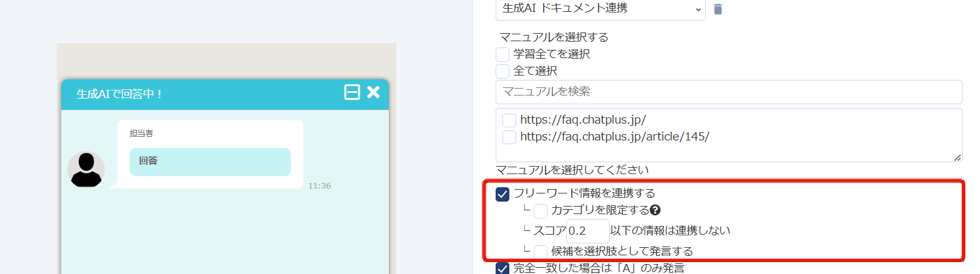
Task: Select the https://faq.chatplus.jp/ manual checkbox
Action: pos(509,120)
